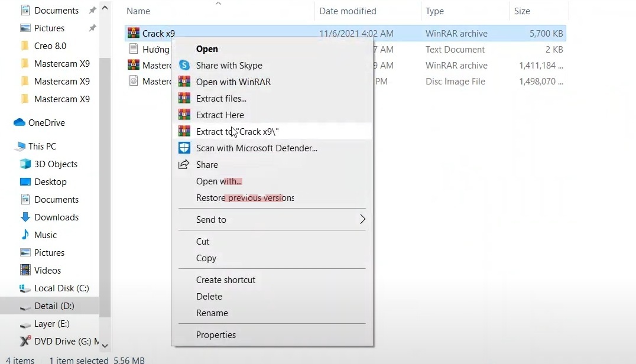Click the 5,700 KB size cell
Viewport: 636px width, 364px height.
pos(546,33)
